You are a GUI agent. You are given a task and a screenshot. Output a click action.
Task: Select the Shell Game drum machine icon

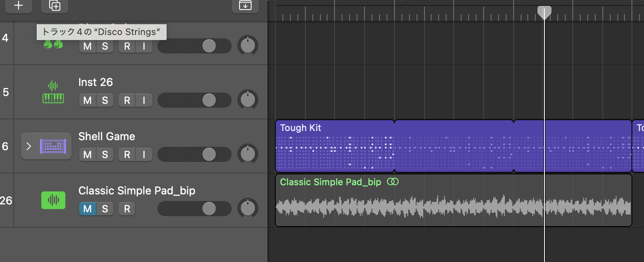point(53,146)
